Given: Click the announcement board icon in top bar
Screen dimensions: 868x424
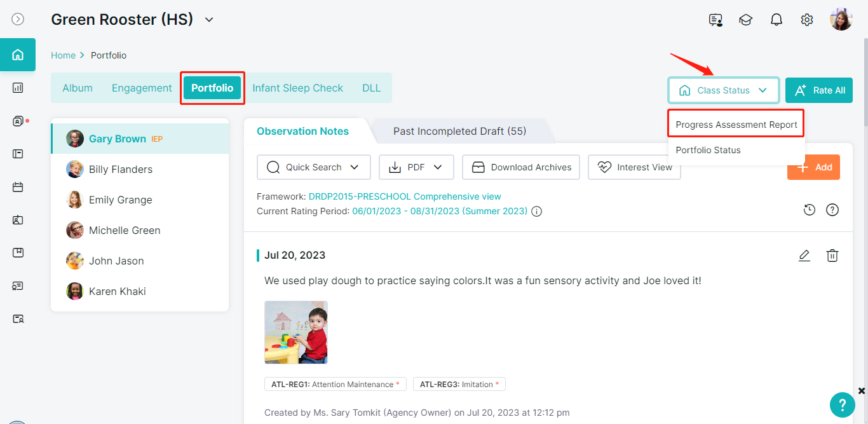Looking at the screenshot, I should pyautogui.click(x=715, y=20).
